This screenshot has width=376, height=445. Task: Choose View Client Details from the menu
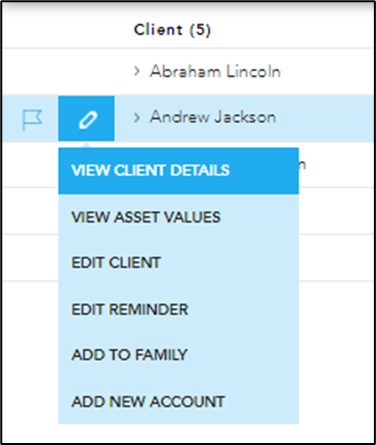(x=179, y=171)
